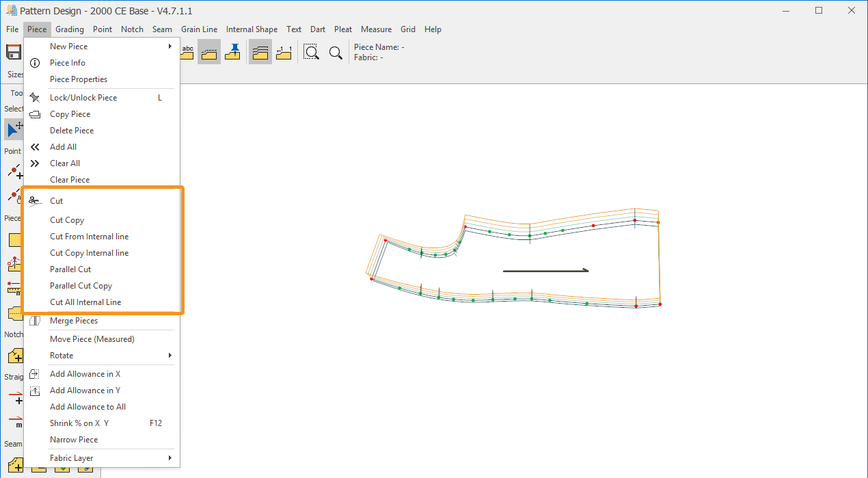Choose Parallel Cut Copy

click(81, 286)
